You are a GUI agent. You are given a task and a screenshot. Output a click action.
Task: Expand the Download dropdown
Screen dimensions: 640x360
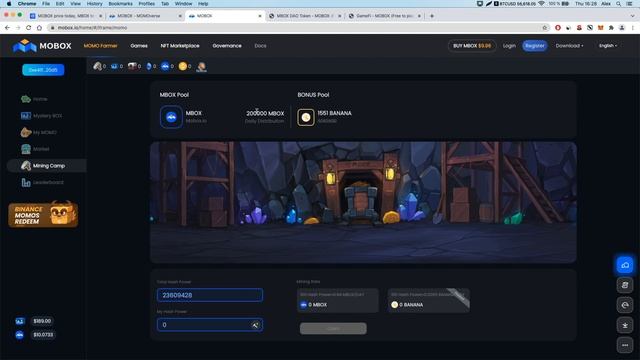point(569,46)
